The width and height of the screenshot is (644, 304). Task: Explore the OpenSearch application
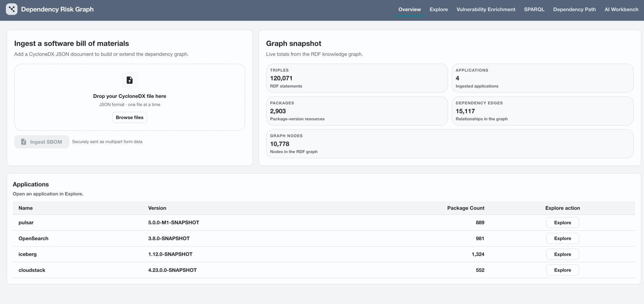click(x=562, y=238)
